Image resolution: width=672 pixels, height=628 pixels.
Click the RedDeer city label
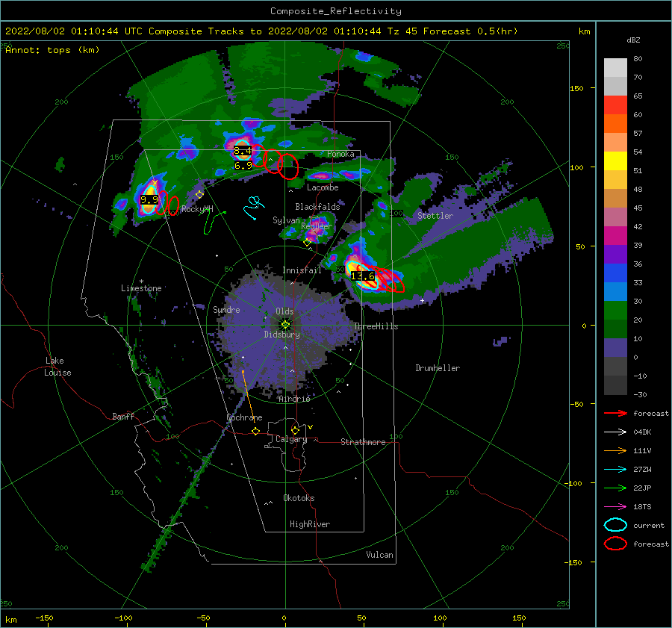coord(317,226)
